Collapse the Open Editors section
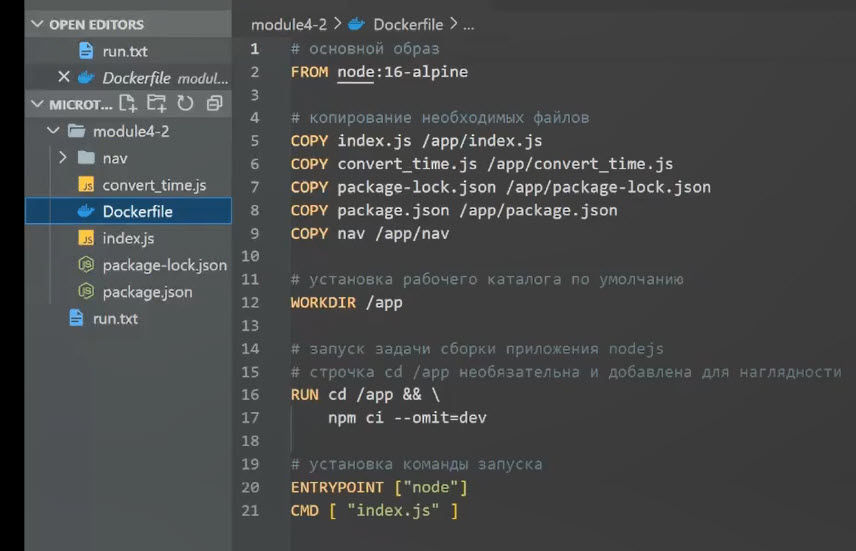856x551 pixels. [x=39, y=24]
